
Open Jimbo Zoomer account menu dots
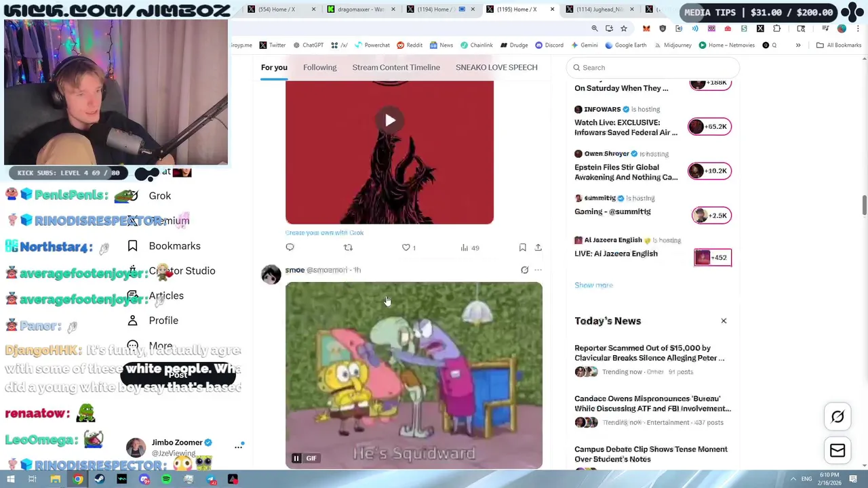point(239,447)
